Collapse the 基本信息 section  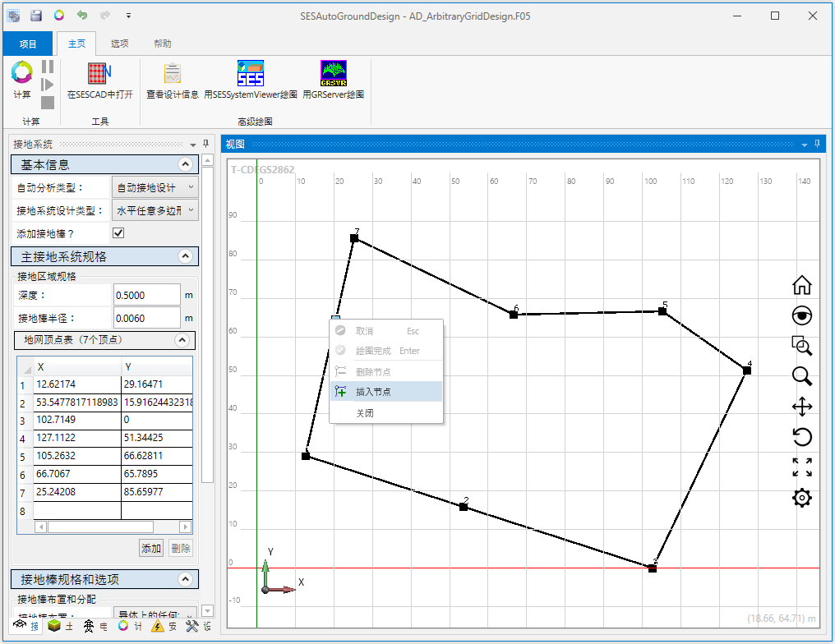[185, 164]
